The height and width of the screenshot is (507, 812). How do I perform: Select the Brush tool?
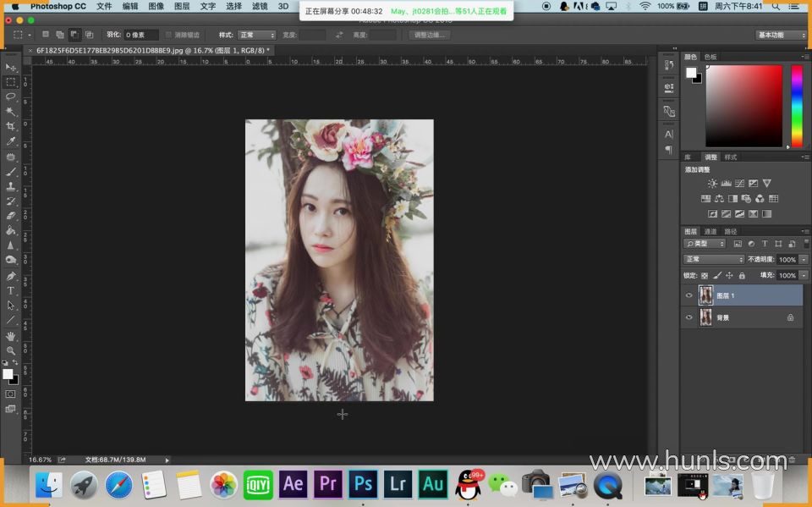point(10,172)
